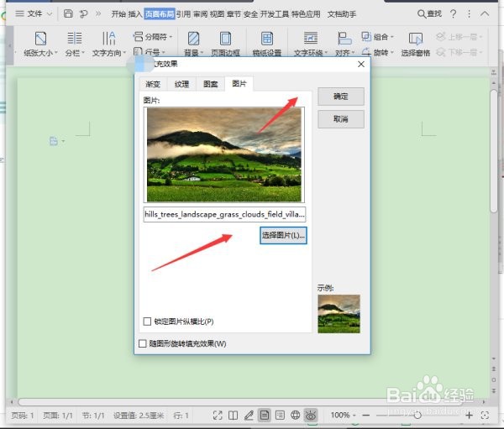Open the 组合 group dropdown
This screenshot has height=429, width=504.
(377, 37)
